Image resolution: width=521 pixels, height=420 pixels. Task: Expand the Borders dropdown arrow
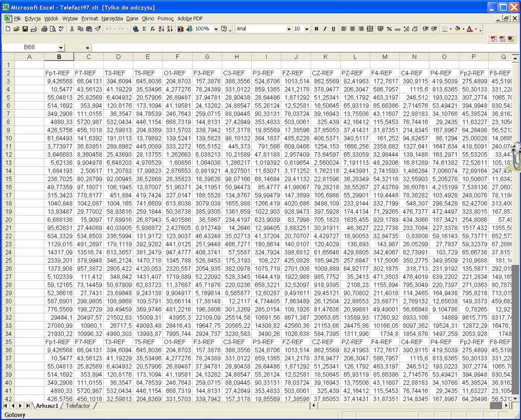[451, 29]
